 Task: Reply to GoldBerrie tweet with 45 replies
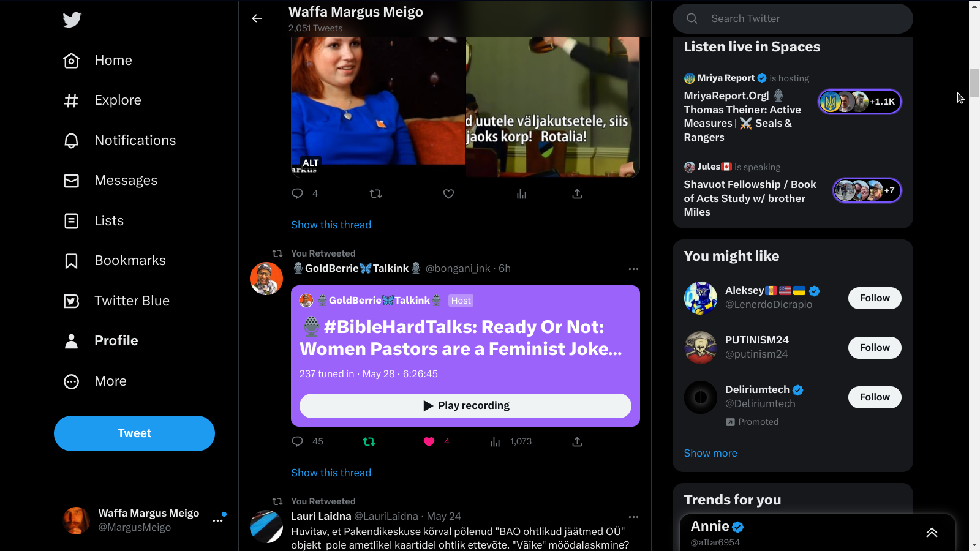pyautogui.click(x=298, y=441)
